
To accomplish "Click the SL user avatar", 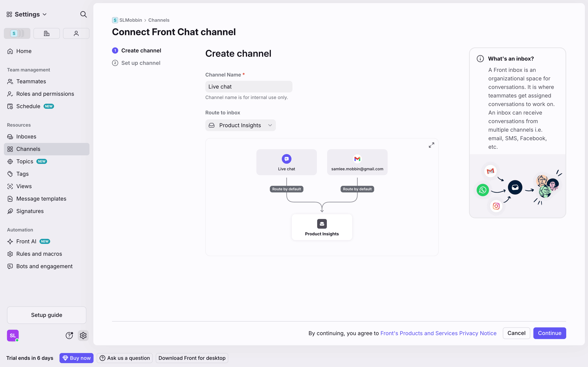I will (x=13, y=336).
